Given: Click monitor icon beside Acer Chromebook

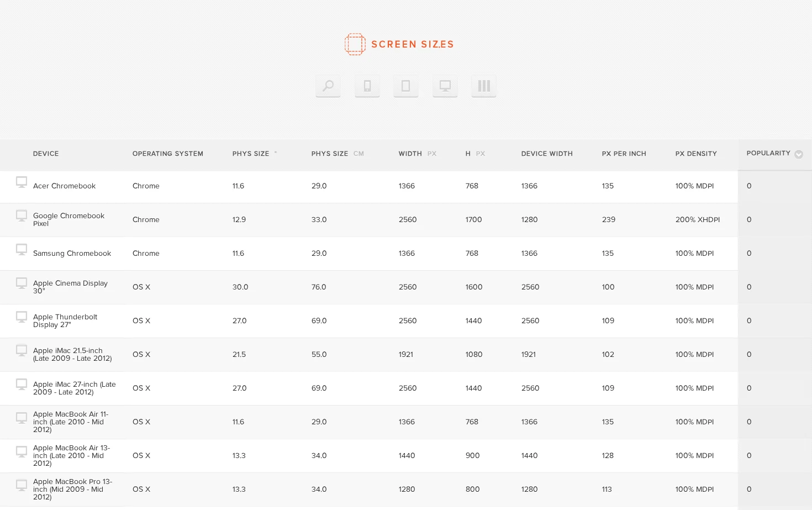Looking at the screenshot, I should coord(22,182).
